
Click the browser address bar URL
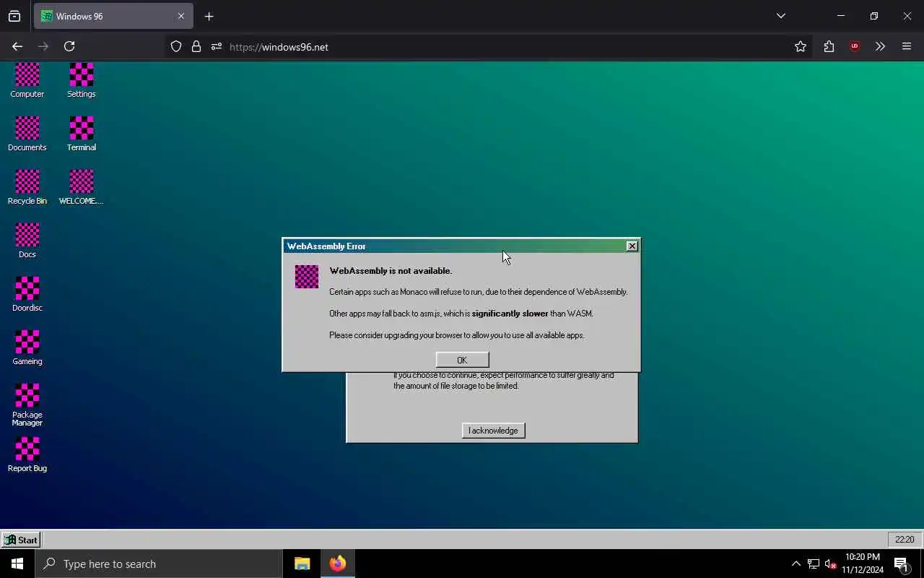pyautogui.click(x=279, y=47)
